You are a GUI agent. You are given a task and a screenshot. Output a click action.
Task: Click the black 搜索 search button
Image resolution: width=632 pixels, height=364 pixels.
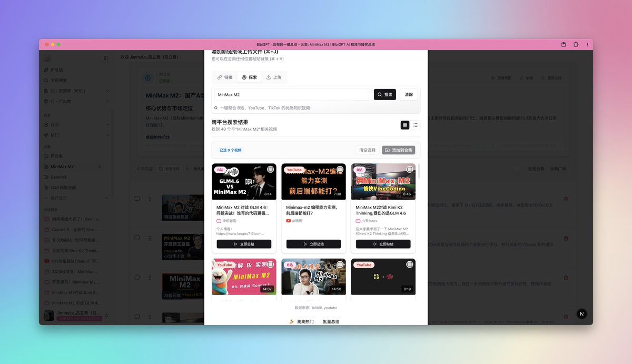tap(384, 95)
